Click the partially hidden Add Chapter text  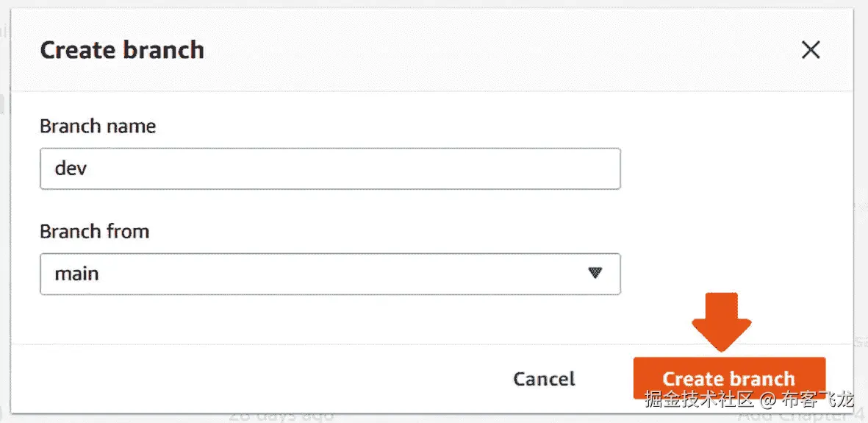pos(795,416)
